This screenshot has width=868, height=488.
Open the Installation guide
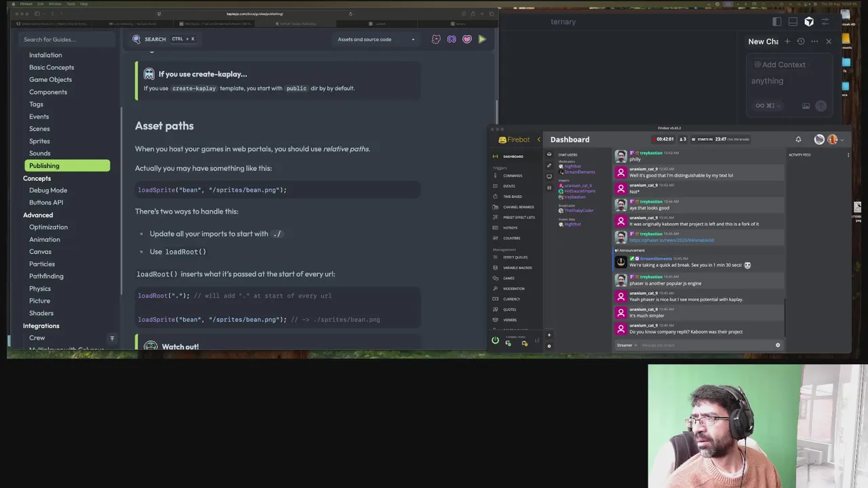[45, 55]
